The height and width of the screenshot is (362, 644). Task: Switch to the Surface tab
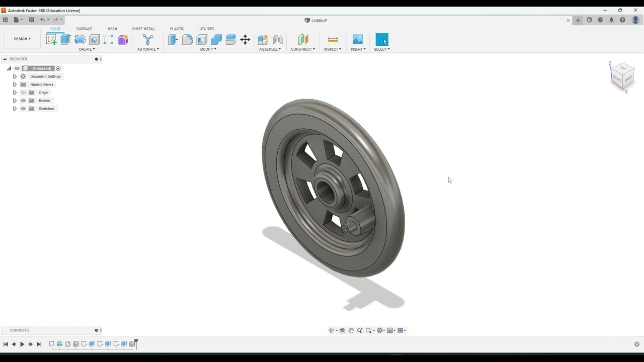click(84, 29)
